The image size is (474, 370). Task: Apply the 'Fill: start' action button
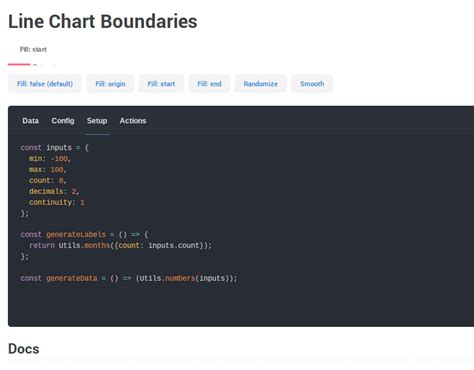(x=161, y=84)
